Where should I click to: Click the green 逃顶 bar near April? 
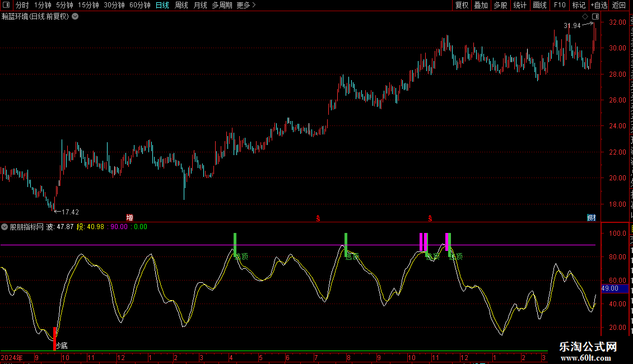[x=235, y=245]
